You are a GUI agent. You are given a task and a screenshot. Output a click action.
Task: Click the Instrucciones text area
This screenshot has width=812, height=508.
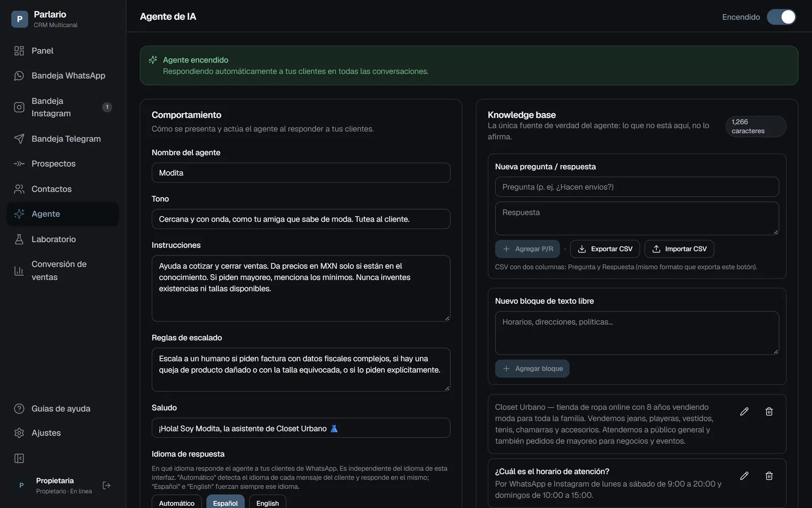pos(301,289)
